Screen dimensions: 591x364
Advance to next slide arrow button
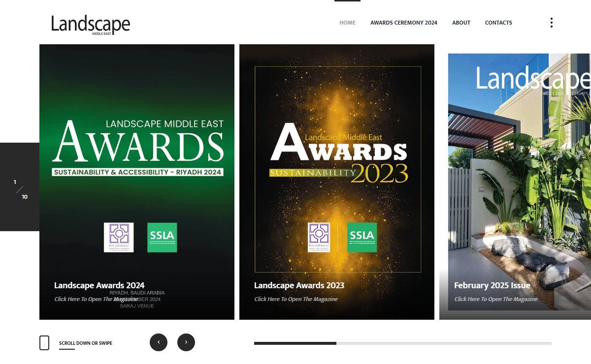186,342
